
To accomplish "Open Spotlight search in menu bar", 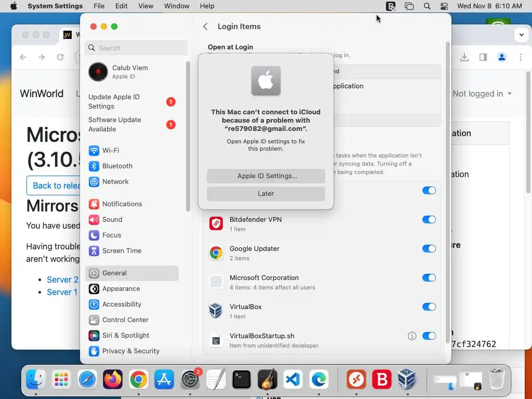I will 427,6.
